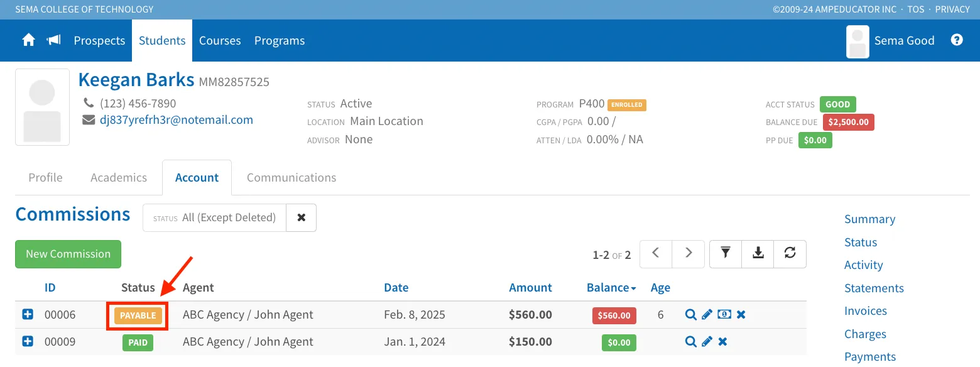This screenshot has height=367, width=980.
Task: Pay commission 00006 via money icon
Action: [x=724, y=315]
